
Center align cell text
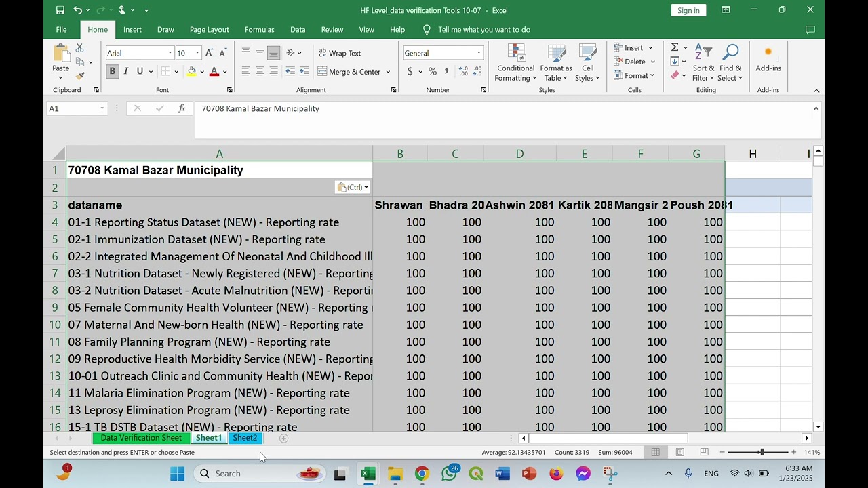coord(260,71)
